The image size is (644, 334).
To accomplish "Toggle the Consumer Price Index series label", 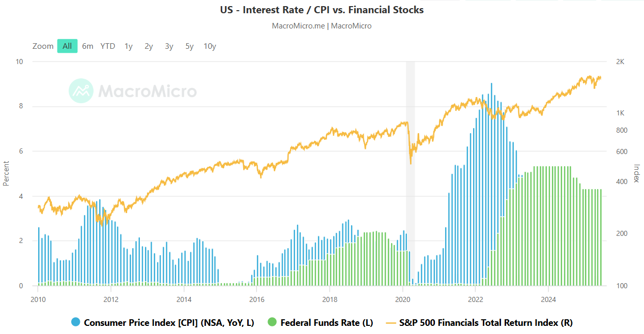I will 169,322.
